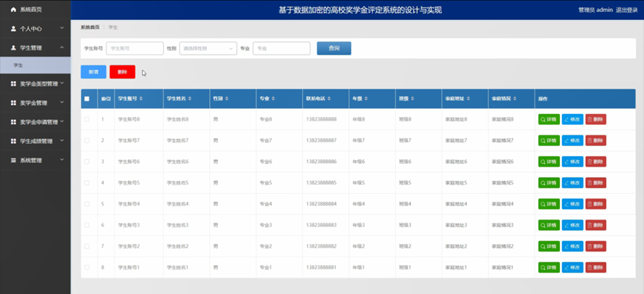
Task: Collapse the 学生管理 sidebar menu
Action: (35, 48)
